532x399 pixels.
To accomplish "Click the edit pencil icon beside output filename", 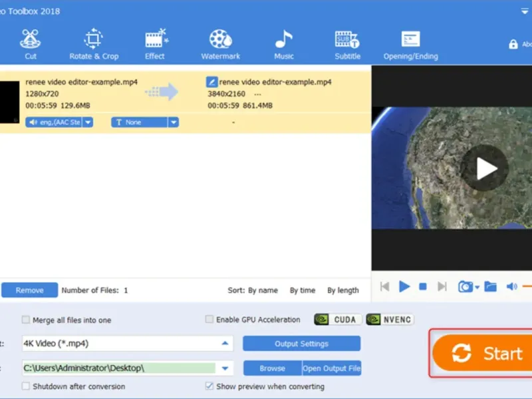I will [x=211, y=82].
